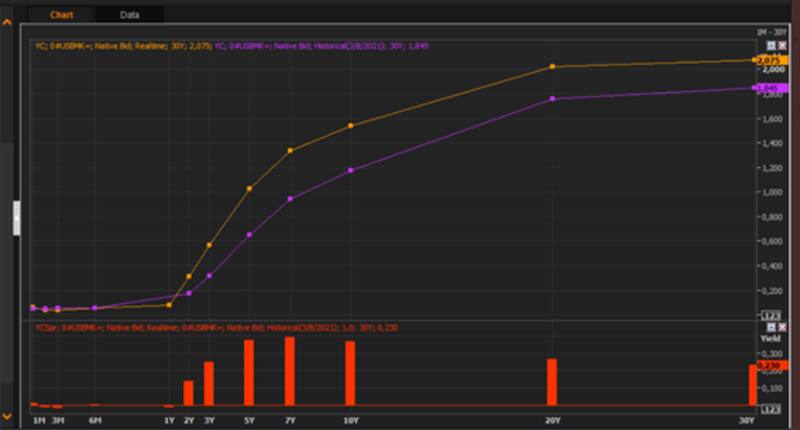Close the lower spread bar pane
This screenshot has height=430, width=800.
point(780,327)
